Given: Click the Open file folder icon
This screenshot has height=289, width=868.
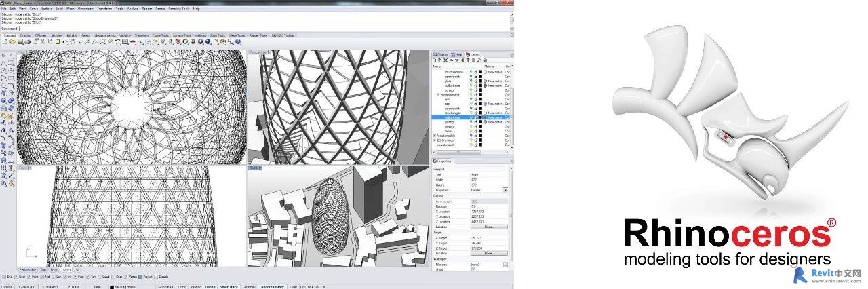Looking at the screenshot, I should 12,41.
